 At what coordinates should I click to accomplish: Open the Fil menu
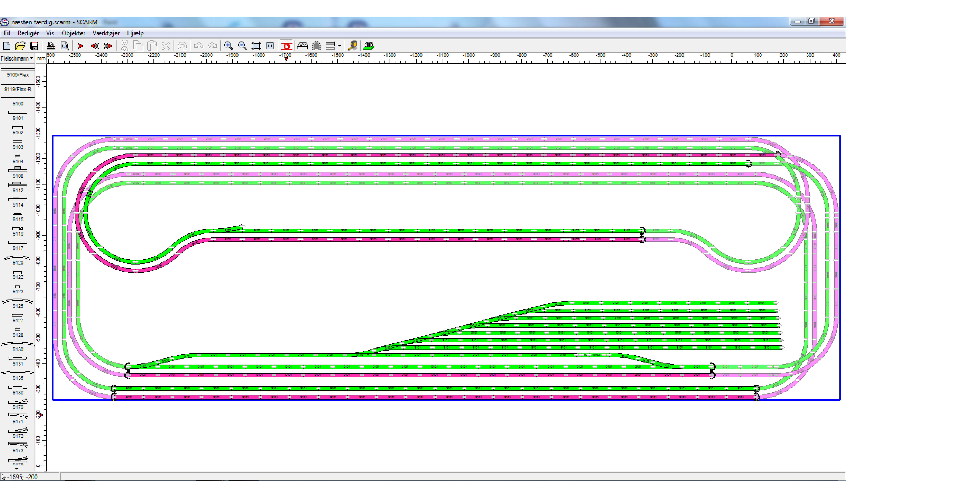click(7, 33)
